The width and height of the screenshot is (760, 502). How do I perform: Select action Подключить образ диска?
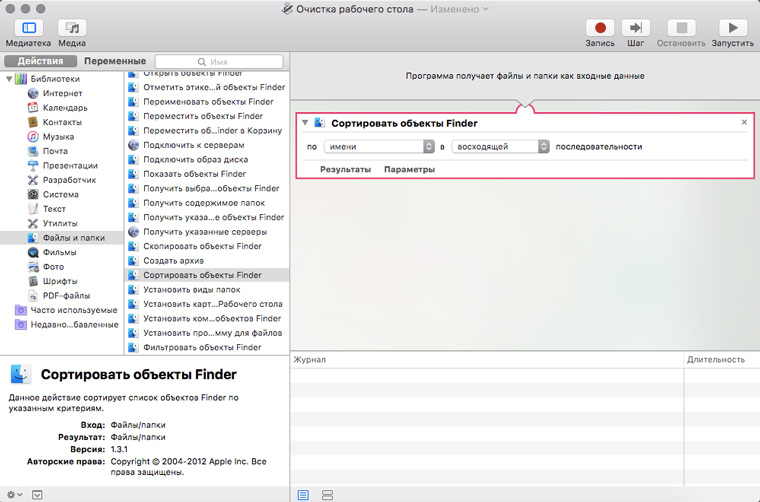click(207, 159)
